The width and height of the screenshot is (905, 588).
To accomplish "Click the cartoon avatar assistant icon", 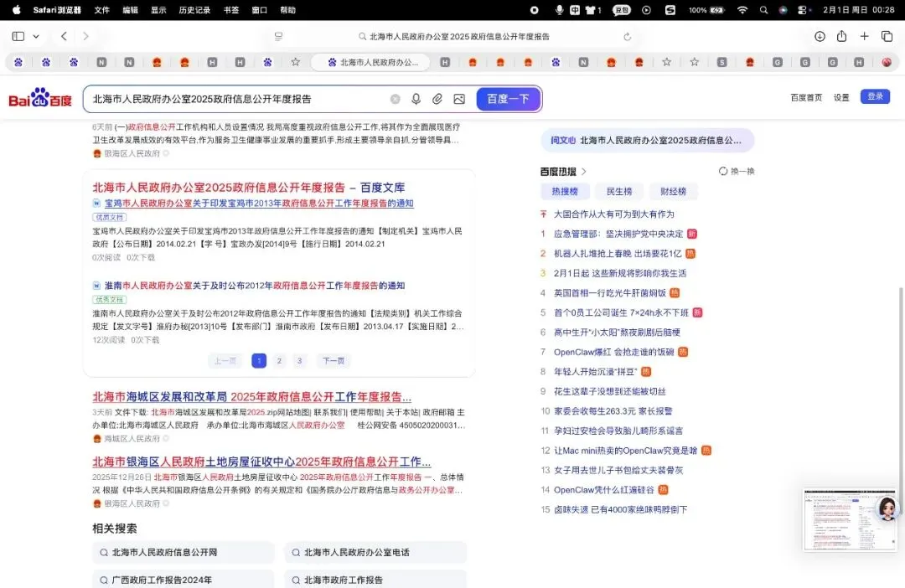I will pyautogui.click(x=886, y=509).
